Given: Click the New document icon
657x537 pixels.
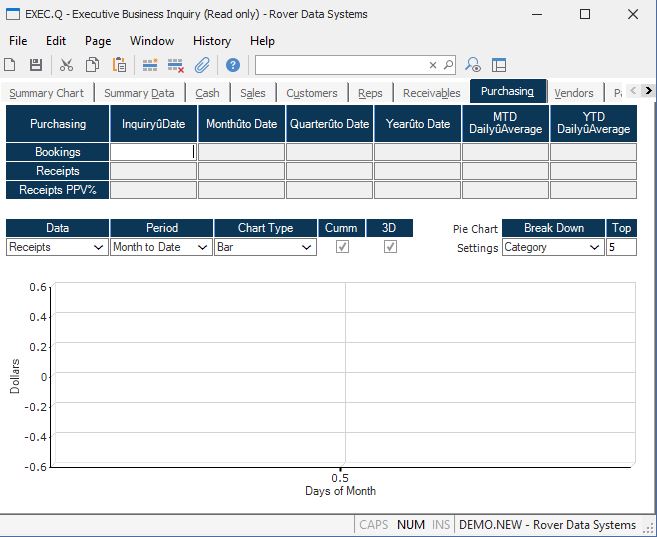Looking at the screenshot, I should 10,65.
